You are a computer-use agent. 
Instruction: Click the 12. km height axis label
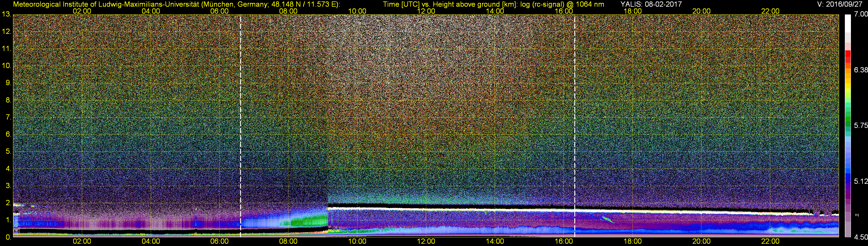[6, 32]
